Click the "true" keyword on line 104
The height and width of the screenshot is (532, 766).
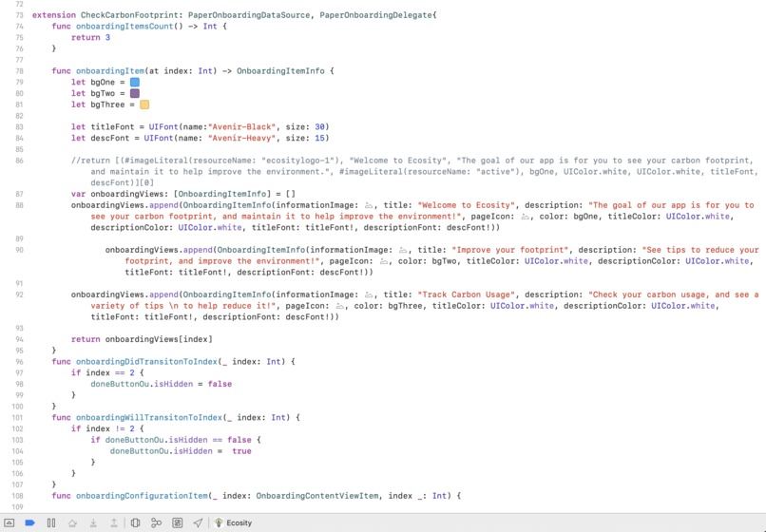point(241,451)
